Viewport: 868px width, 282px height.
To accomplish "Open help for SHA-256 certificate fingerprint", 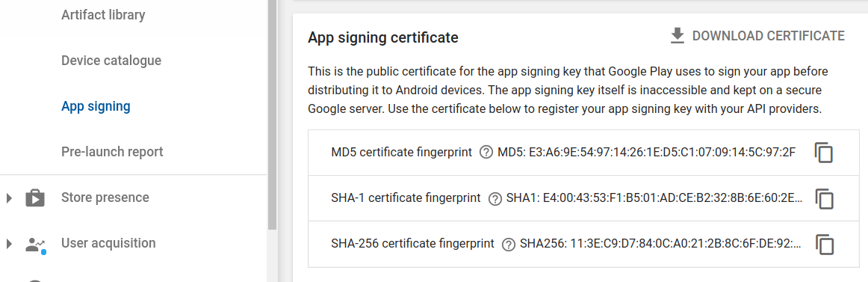I will [508, 245].
